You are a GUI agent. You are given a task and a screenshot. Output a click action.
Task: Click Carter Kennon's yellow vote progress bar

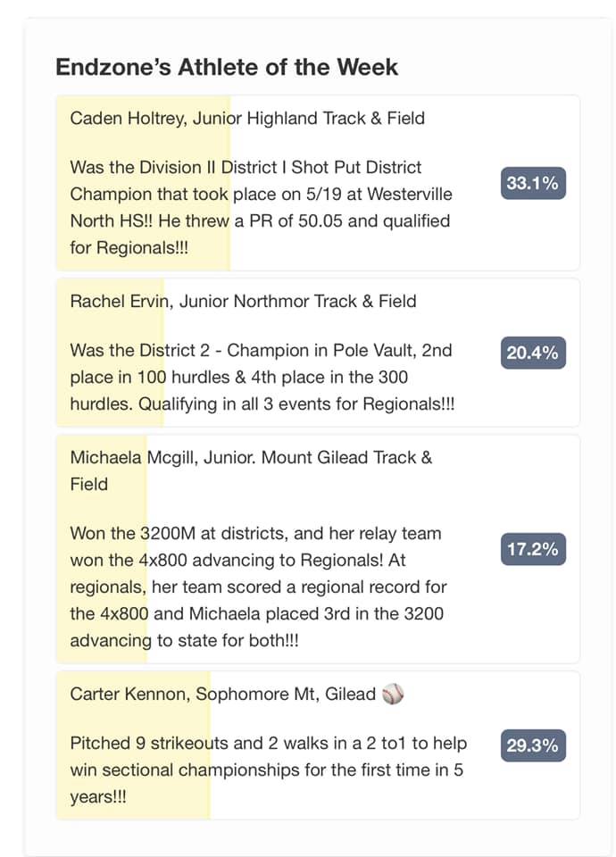[133, 745]
